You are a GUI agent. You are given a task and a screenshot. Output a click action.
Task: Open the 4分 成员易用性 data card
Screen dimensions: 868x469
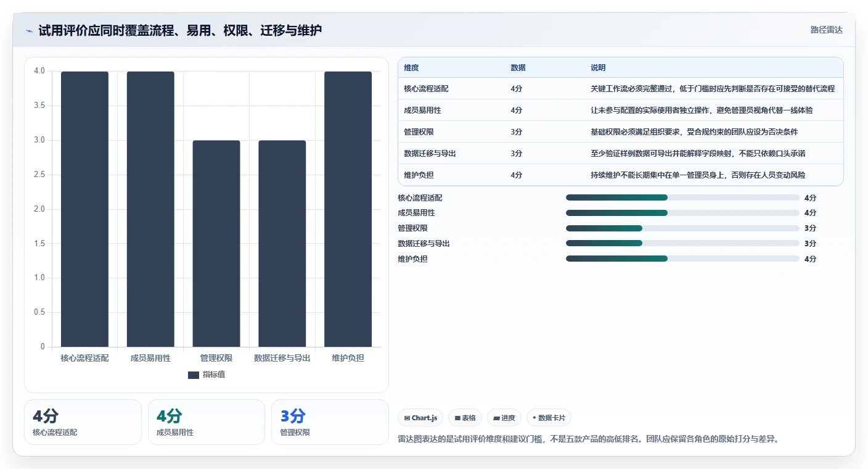(x=207, y=422)
